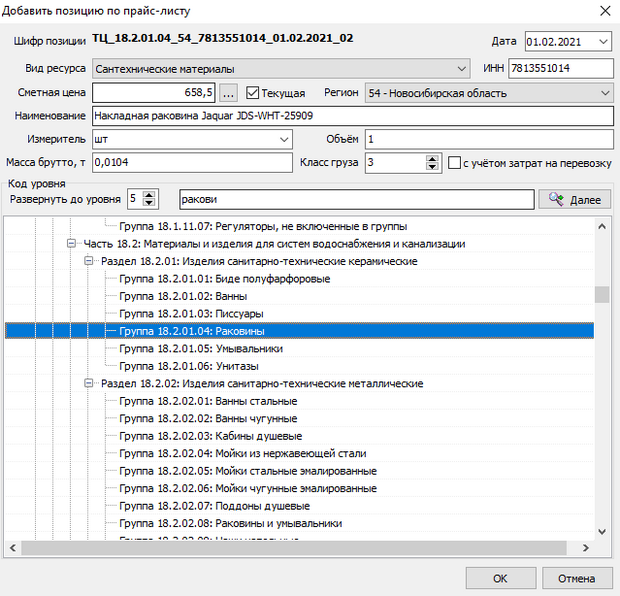Select Раздел 18.2.01 керамические row
The width and height of the screenshot is (620, 596).
click(x=259, y=261)
